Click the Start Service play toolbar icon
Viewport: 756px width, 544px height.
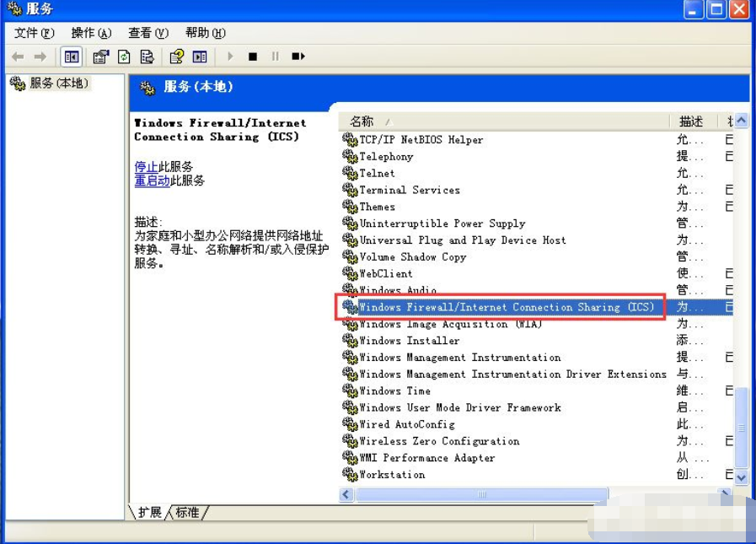point(230,57)
